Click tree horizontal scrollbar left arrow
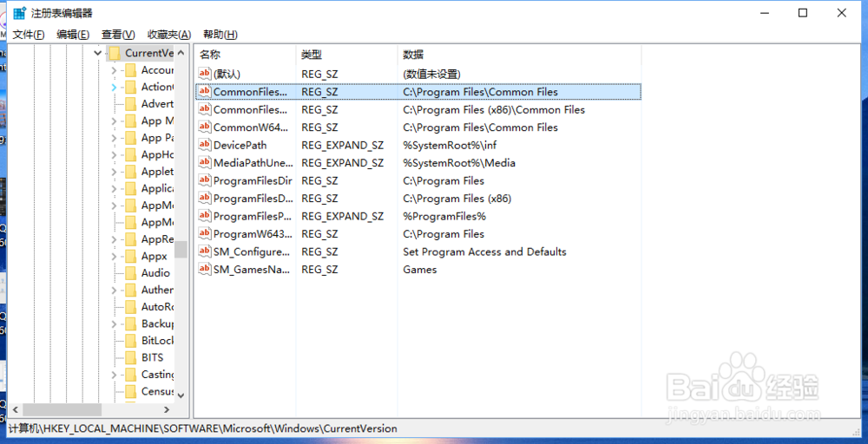The image size is (868, 444). pyautogui.click(x=15, y=409)
